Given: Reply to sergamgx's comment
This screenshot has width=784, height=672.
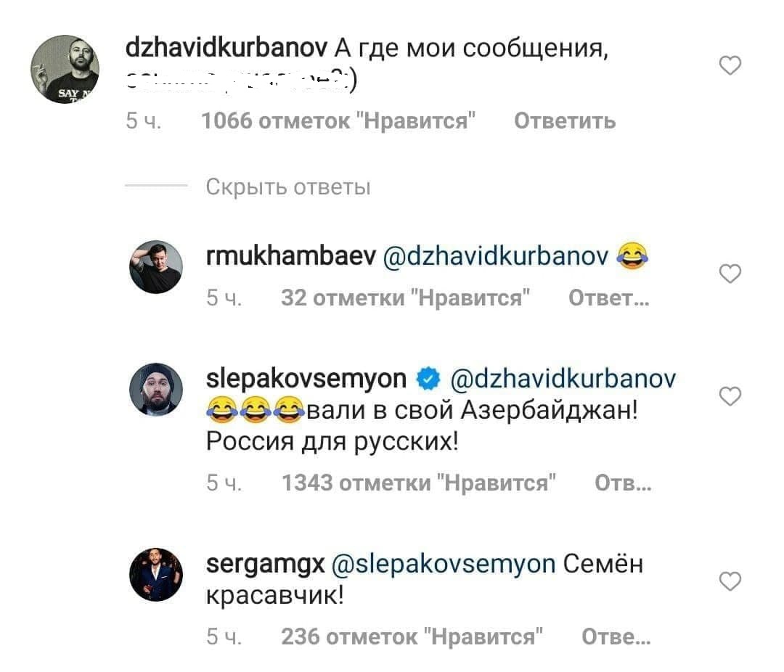Looking at the screenshot, I should [x=616, y=636].
